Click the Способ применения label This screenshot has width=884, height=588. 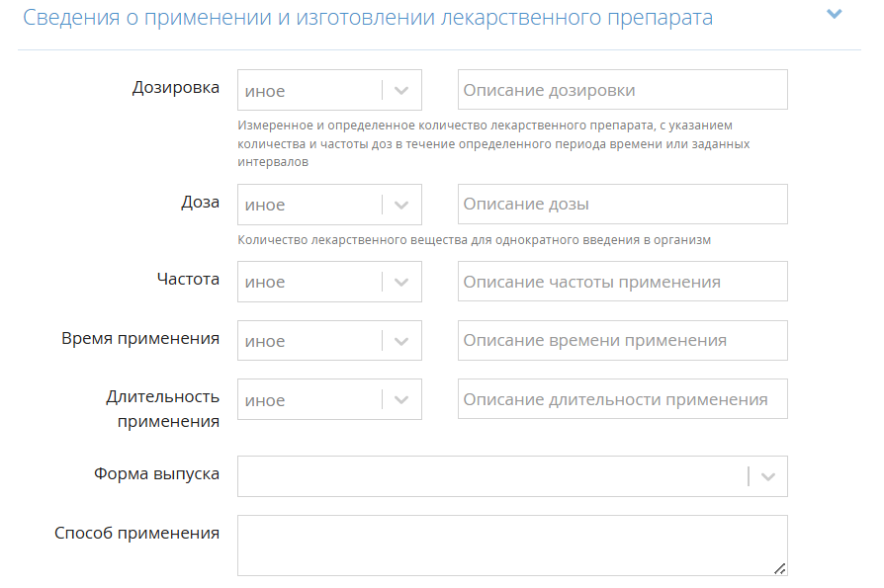(136, 533)
